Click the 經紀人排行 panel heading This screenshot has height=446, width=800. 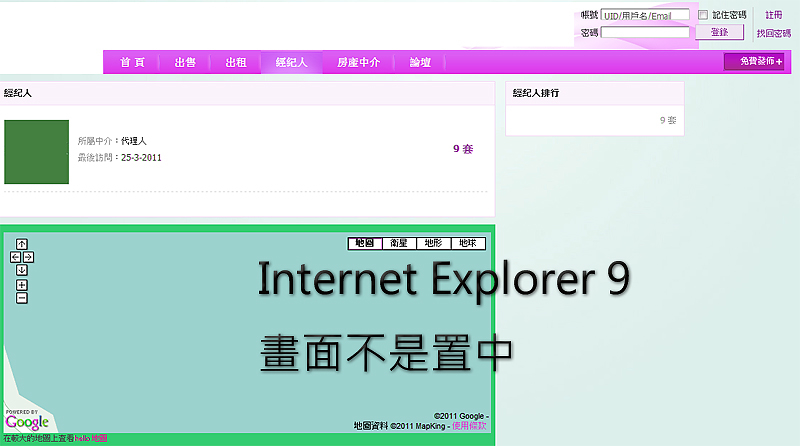tap(536, 93)
